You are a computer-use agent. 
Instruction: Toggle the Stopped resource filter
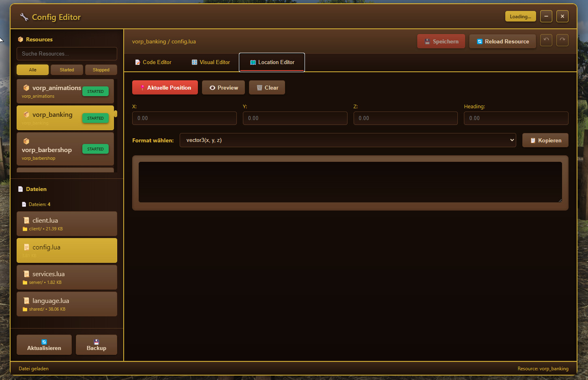tap(101, 69)
